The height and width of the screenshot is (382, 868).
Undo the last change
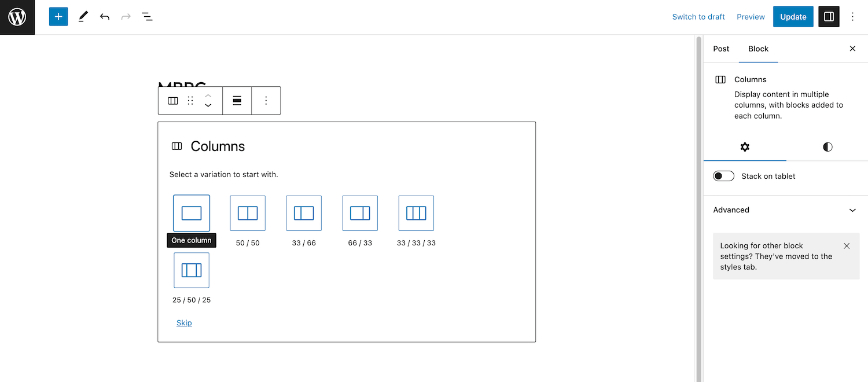tap(105, 16)
